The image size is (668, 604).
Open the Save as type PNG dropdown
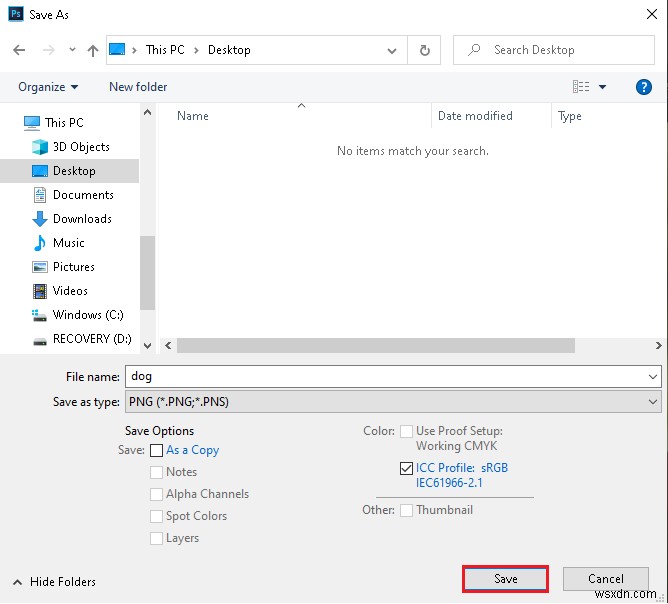pos(393,402)
